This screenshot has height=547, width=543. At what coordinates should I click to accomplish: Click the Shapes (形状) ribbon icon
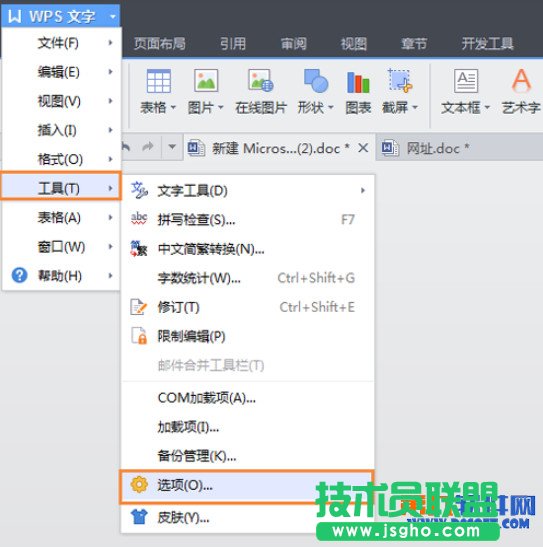316,81
